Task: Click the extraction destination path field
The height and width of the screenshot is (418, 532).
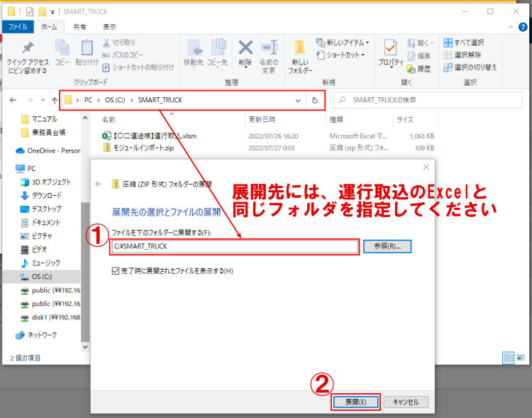Action: [x=235, y=246]
